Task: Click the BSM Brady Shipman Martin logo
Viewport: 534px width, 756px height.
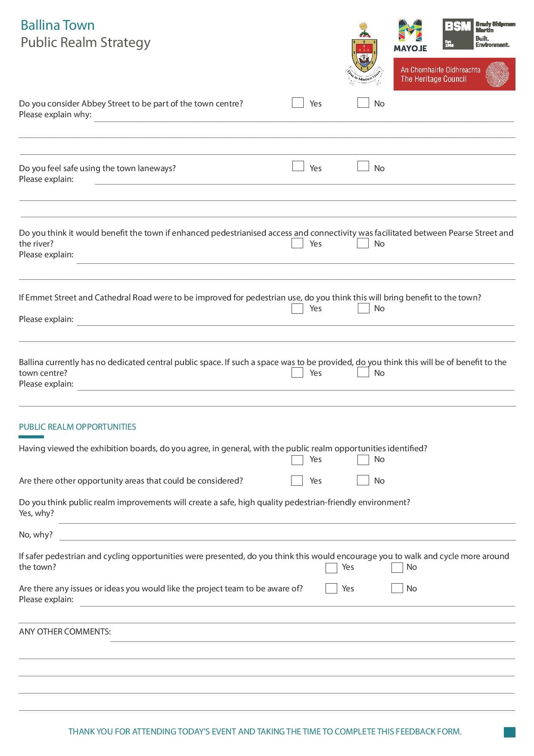Action: (x=479, y=34)
